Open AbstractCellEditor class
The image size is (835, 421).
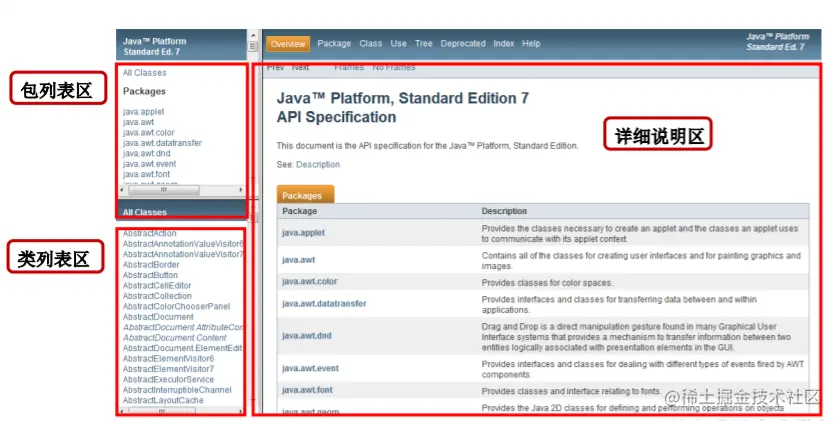pos(157,285)
